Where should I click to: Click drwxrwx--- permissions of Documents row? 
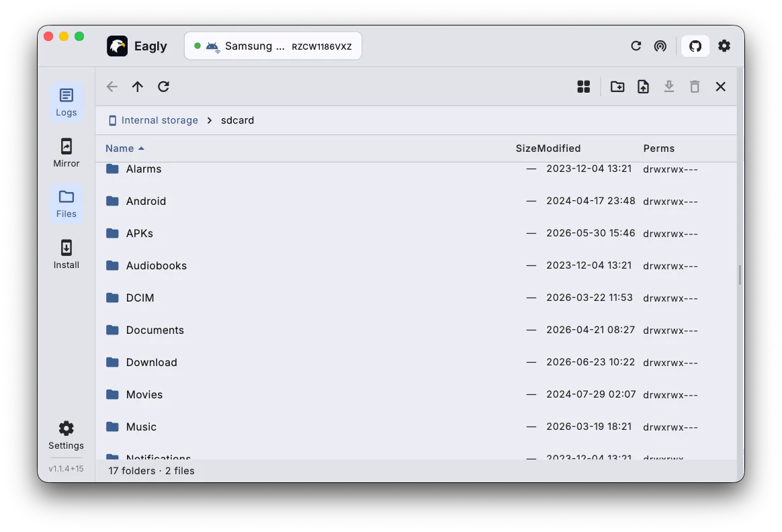(670, 330)
